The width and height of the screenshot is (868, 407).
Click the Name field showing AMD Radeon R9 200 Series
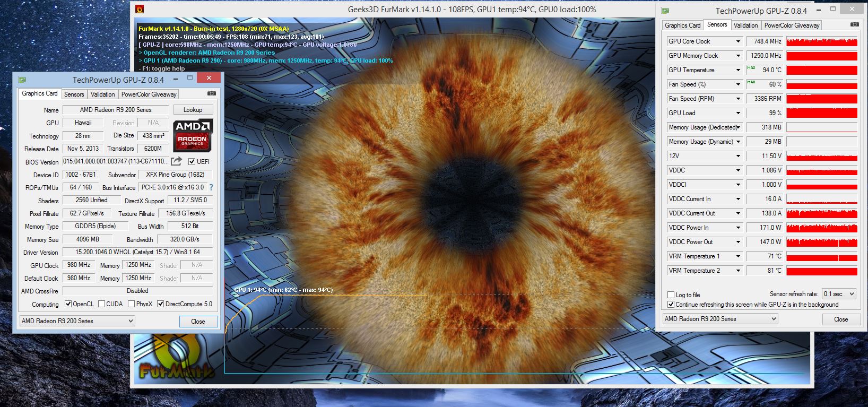(116, 110)
